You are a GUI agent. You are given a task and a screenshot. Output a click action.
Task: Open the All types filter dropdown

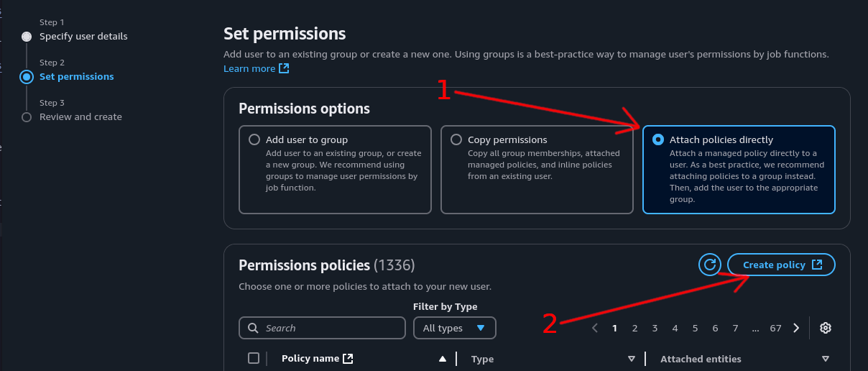coord(455,328)
